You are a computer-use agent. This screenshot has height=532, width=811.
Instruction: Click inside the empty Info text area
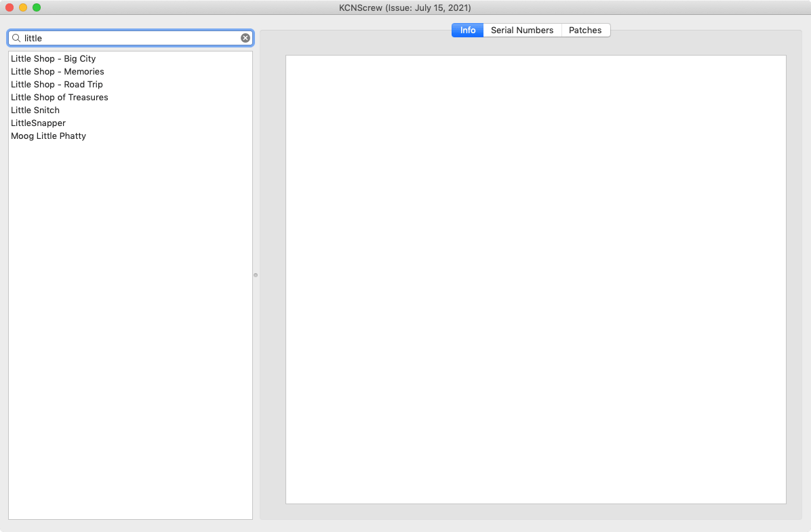[536, 279]
